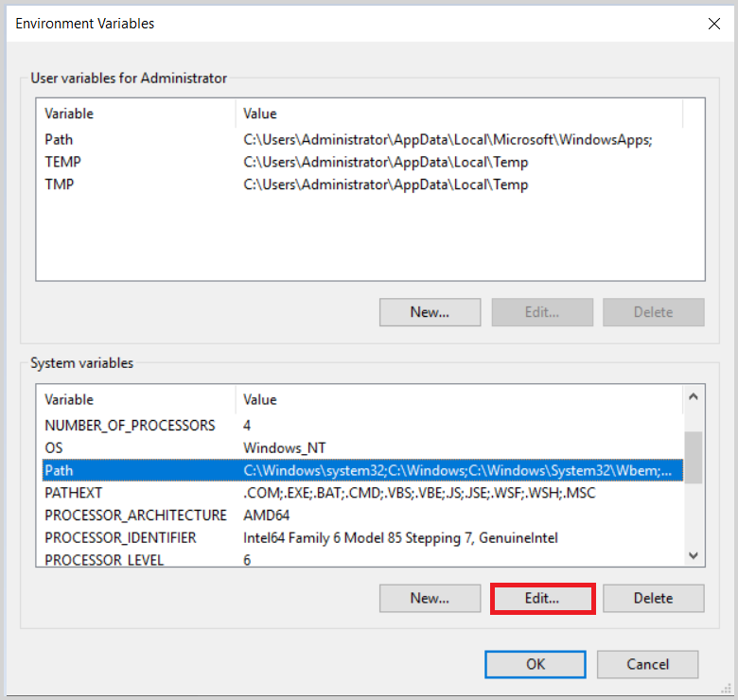The width and height of the screenshot is (738, 700).
Task: Click New button under system variables
Action: point(430,598)
